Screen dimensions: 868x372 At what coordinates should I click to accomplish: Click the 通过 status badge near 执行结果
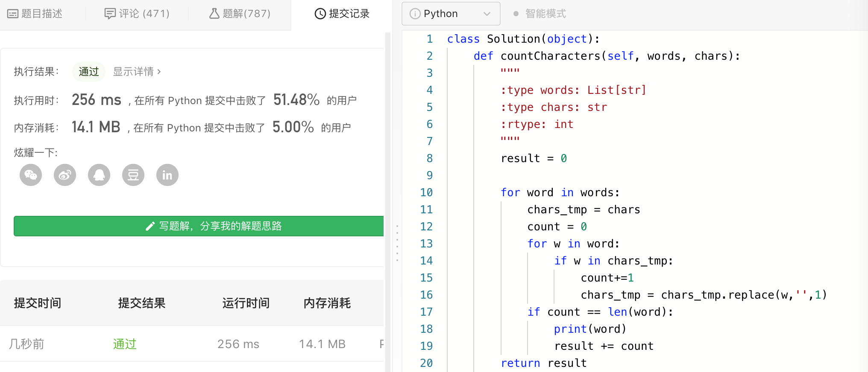89,72
